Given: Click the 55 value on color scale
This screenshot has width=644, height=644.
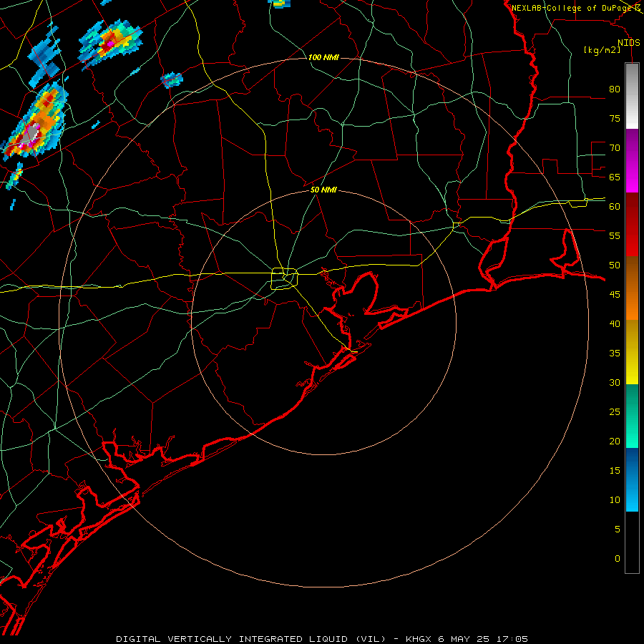Looking at the screenshot, I should coord(615,235).
